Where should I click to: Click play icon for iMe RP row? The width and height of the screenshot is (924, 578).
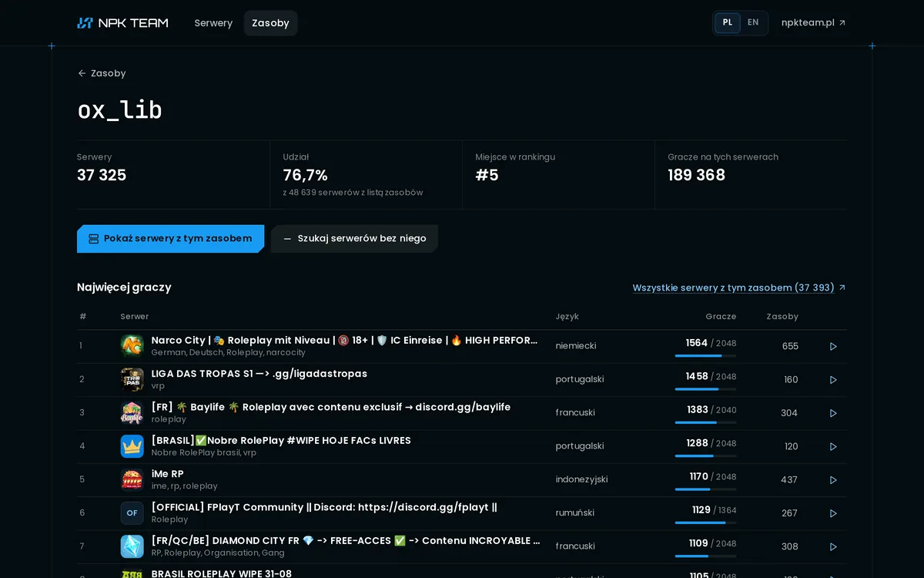(x=833, y=480)
